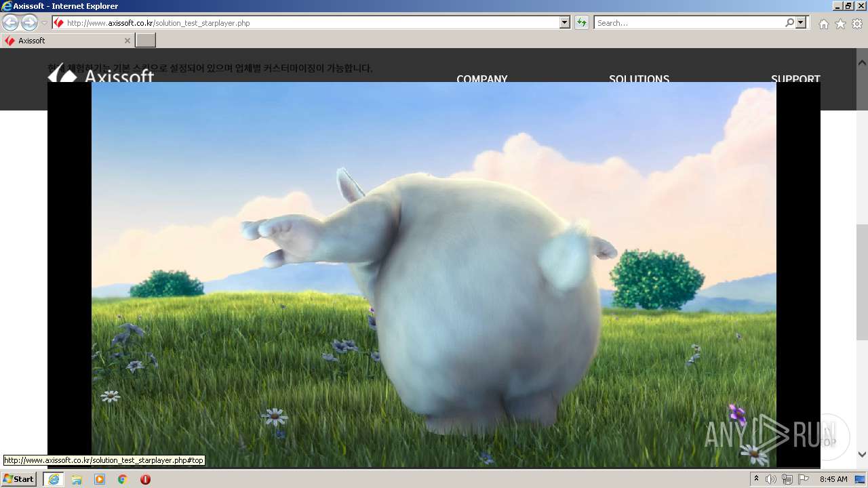Click the network tray icon

787,479
